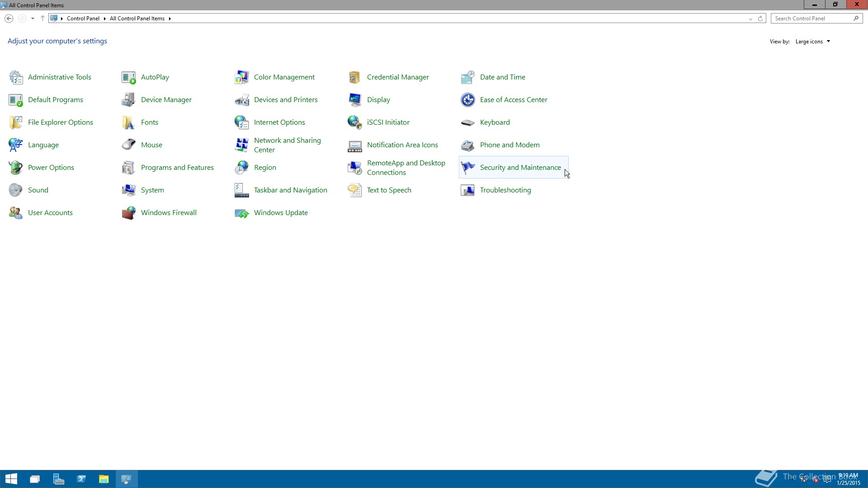The image size is (868, 488).
Task: Go up one level with Up arrow
Action: pyautogui.click(x=42, y=19)
